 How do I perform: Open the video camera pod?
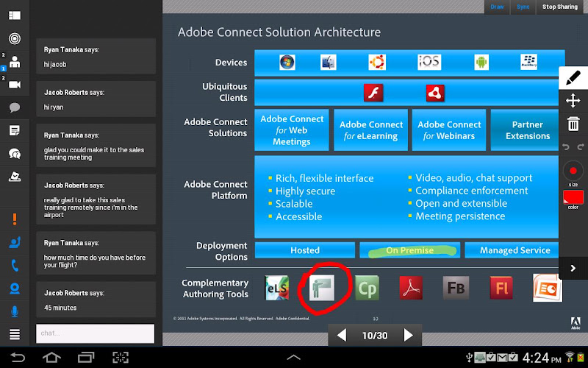pos(15,85)
